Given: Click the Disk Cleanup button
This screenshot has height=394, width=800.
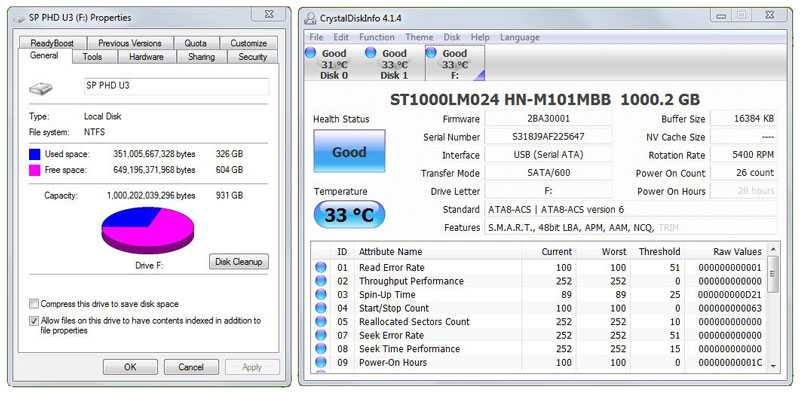Looking at the screenshot, I should (238, 262).
